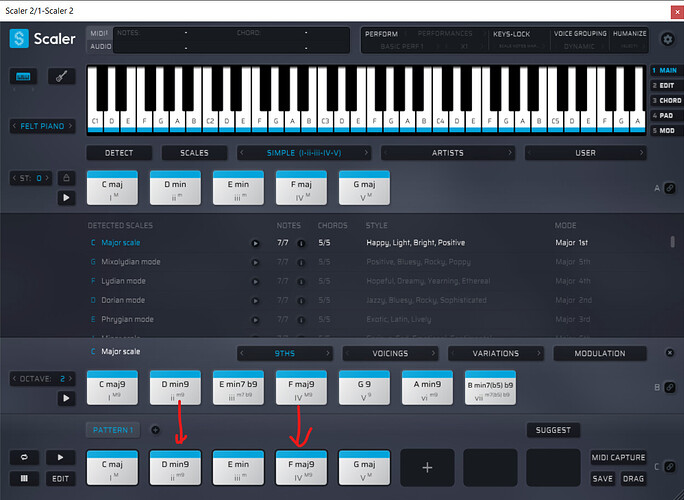
Task: Preview the D Dorian mode play icon
Action: pyautogui.click(x=255, y=301)
